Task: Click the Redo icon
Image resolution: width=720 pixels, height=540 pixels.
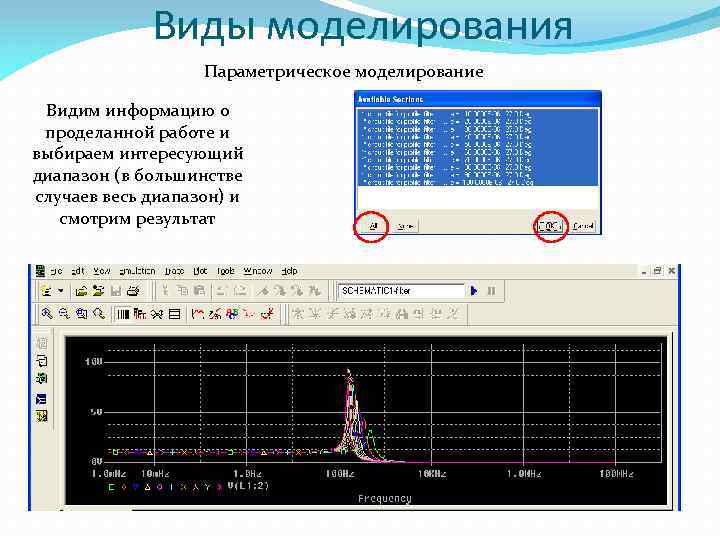Action: [240, 291]
